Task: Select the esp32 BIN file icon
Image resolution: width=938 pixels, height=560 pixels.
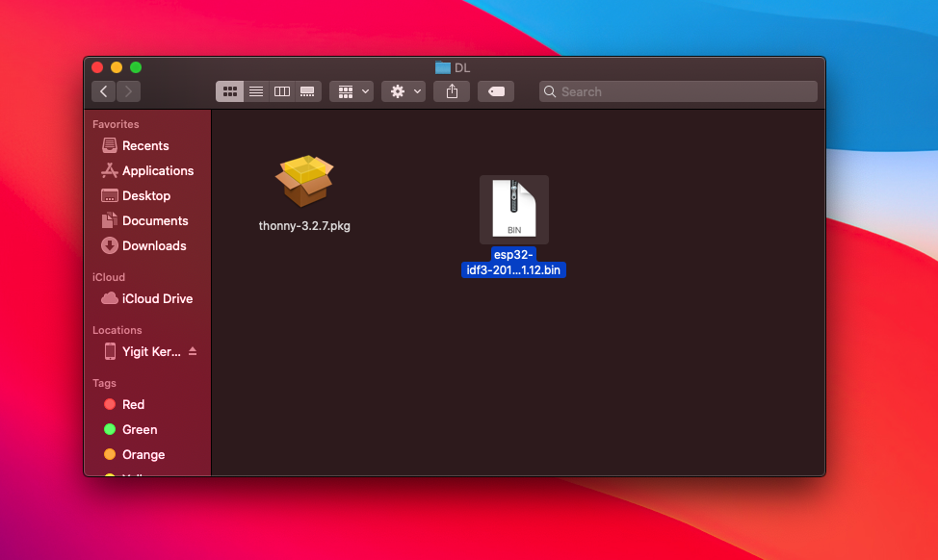Action: [x=514, y=209]
